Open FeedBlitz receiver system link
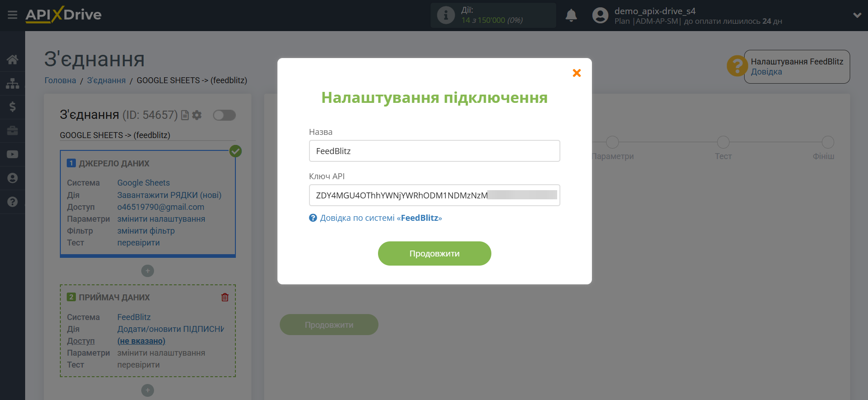The image size is (868, 400). (134, 317)
